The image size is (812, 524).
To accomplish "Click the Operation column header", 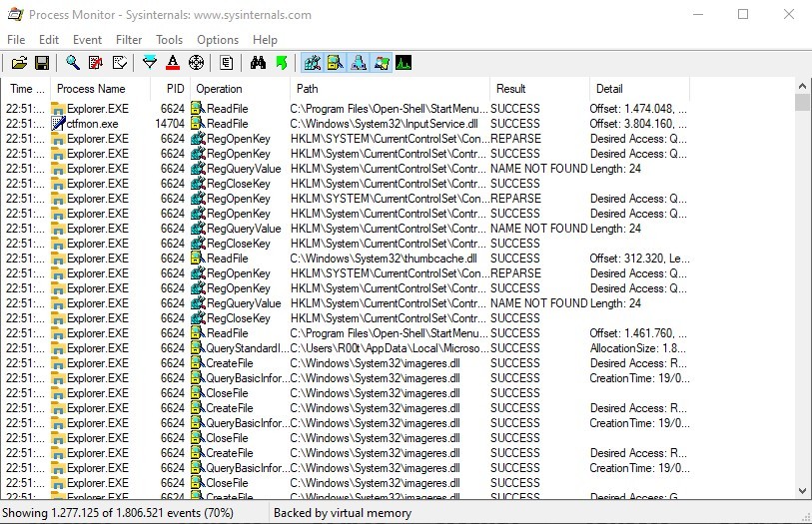I will [x=241, y=89].
